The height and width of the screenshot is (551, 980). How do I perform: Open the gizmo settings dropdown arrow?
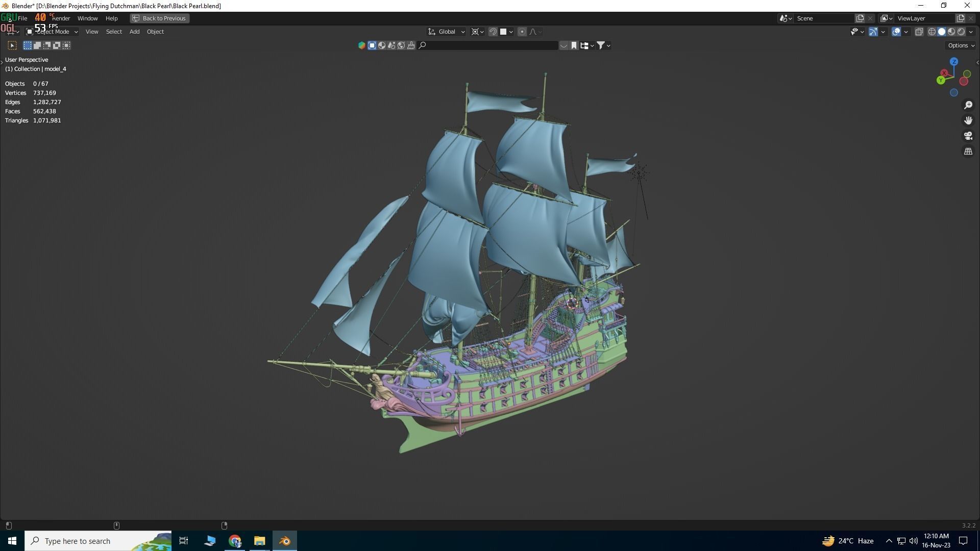tap(883, 32)
